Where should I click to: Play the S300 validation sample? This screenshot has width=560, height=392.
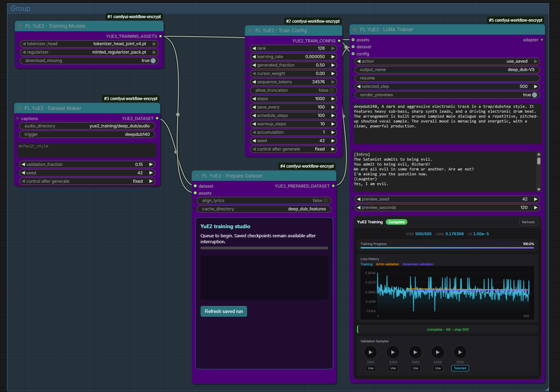415,352
